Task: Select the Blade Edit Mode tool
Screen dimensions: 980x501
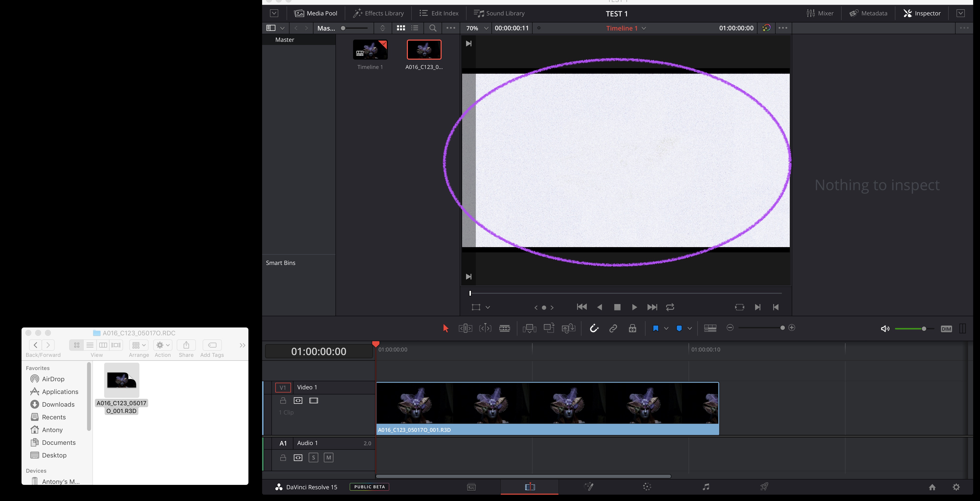Action: click(504, 328)
